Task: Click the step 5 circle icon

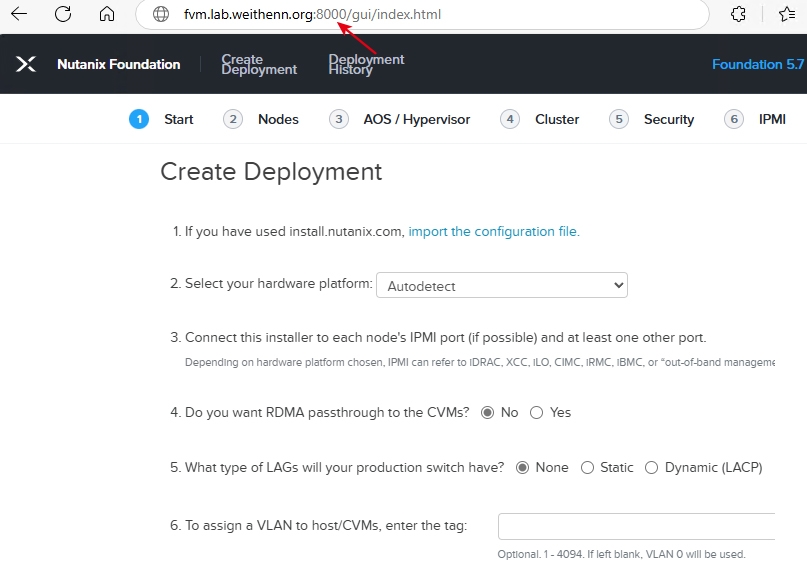Action: (619, 119)
